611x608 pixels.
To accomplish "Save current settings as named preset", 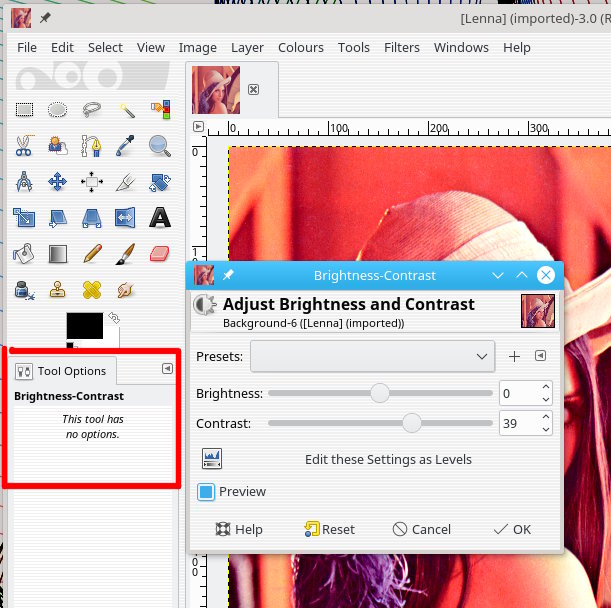I will click(x=514, y=356).
